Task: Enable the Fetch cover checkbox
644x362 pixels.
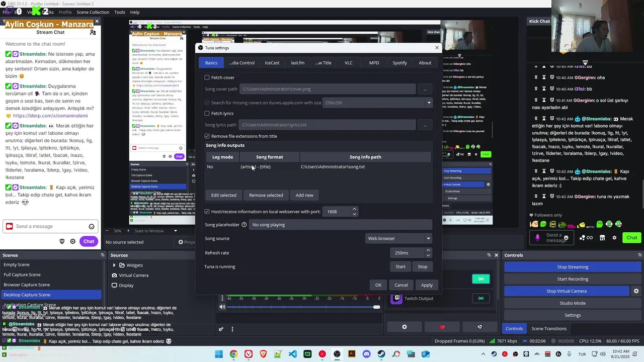Action: point(207,77)
